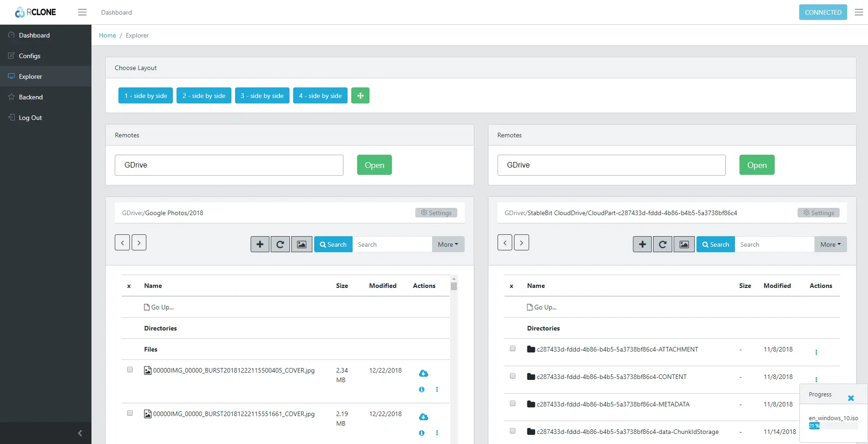868x444 pixels.
Task: Go to the Configs section
Action: tap(29, 55)
